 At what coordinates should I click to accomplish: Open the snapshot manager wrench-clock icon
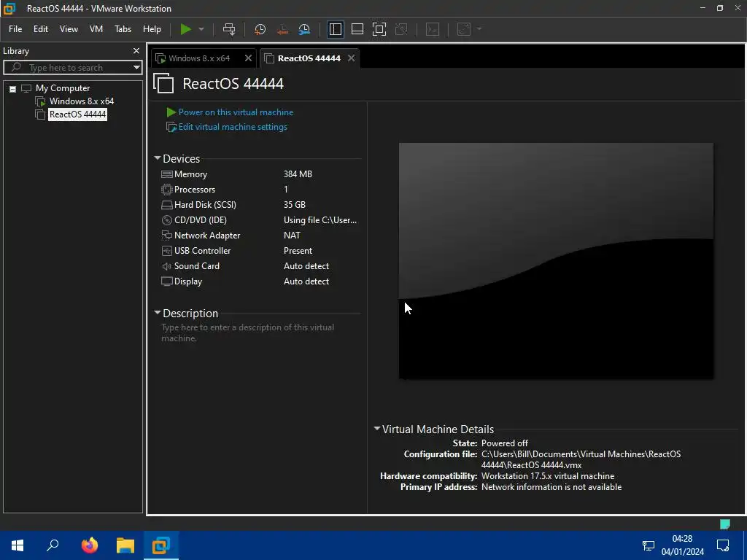click(304, 29)
